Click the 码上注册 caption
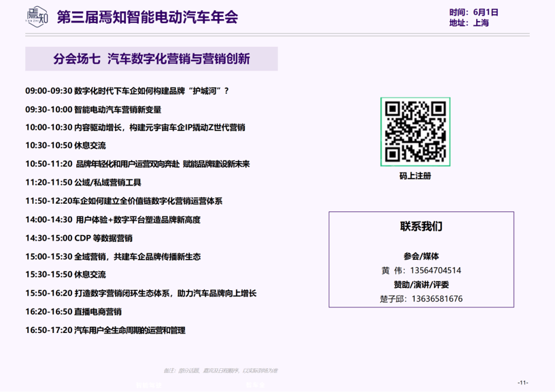 (x=415, y=176)
